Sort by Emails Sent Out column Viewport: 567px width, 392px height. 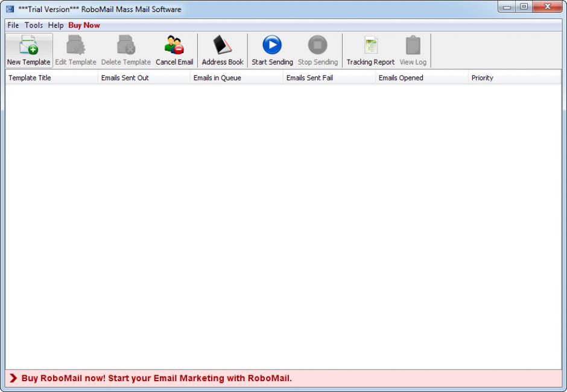(125, 78)
